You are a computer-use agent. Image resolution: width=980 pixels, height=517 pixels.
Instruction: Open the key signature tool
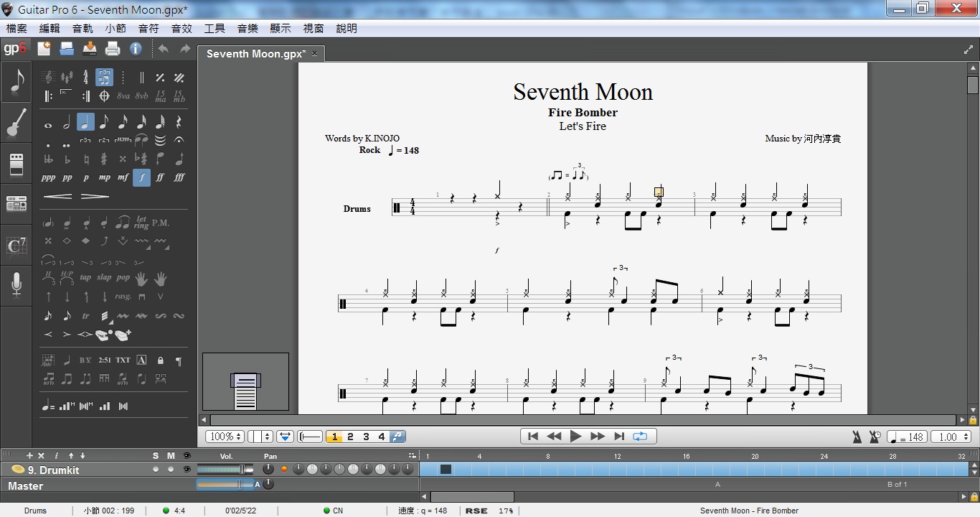[x=67, y=77]
